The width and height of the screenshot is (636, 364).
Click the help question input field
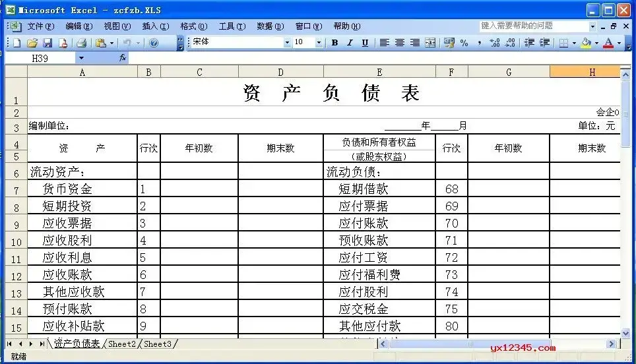click(x=534, y=26)
